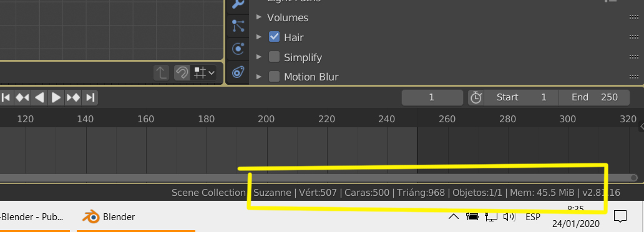Uncheck the Hair checkbox
Image resolution: width=644 pixels, height=232 pixels.
tap(274, 37)
